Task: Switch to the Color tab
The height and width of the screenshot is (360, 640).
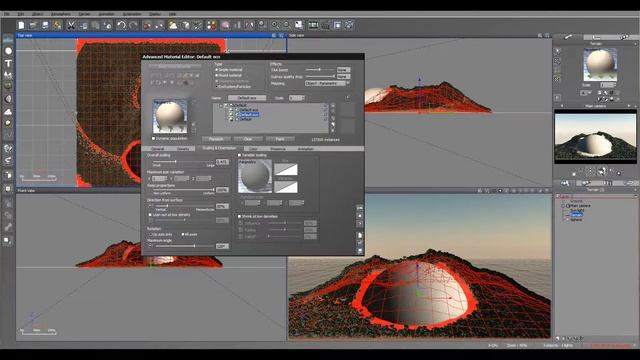Action: [x=253, y=149]
